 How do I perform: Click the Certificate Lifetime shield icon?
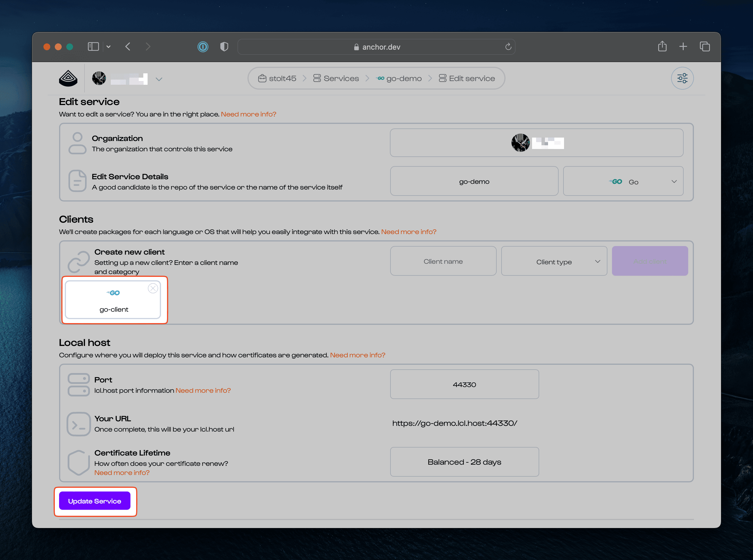78,462
